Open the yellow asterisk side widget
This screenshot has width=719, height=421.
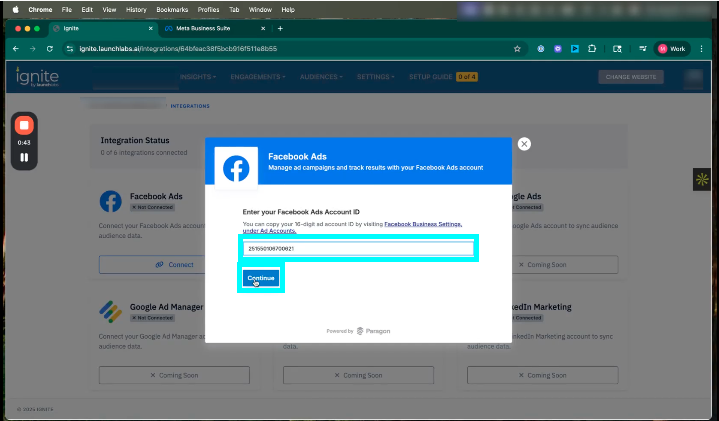[702, 179]
